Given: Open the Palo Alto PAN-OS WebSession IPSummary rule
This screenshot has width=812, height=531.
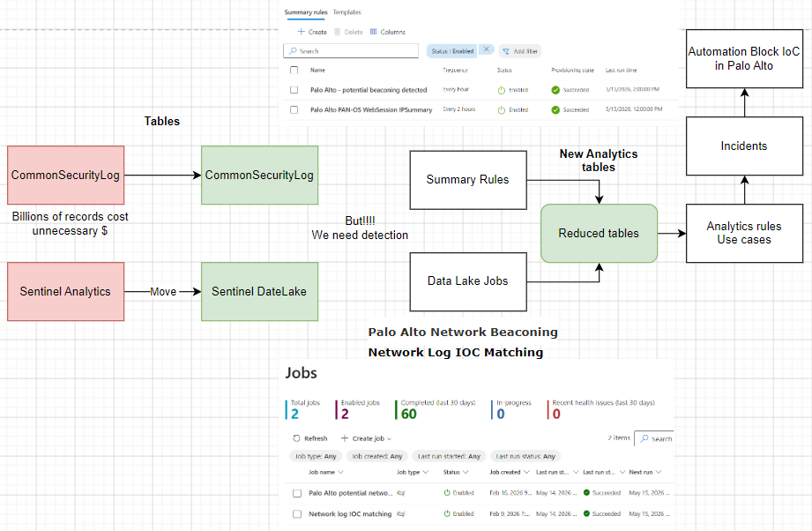Looking at the screenshot, I should (x=371, y=110).
